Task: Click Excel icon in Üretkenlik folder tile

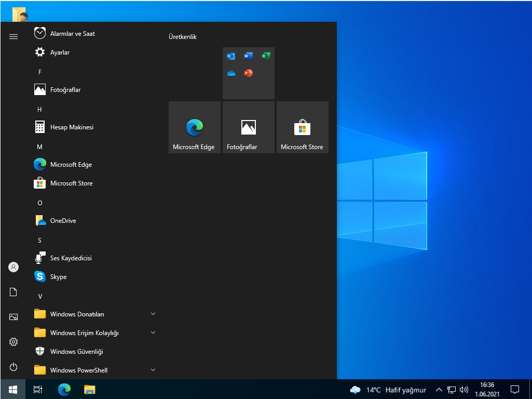Action: (266, 56)
